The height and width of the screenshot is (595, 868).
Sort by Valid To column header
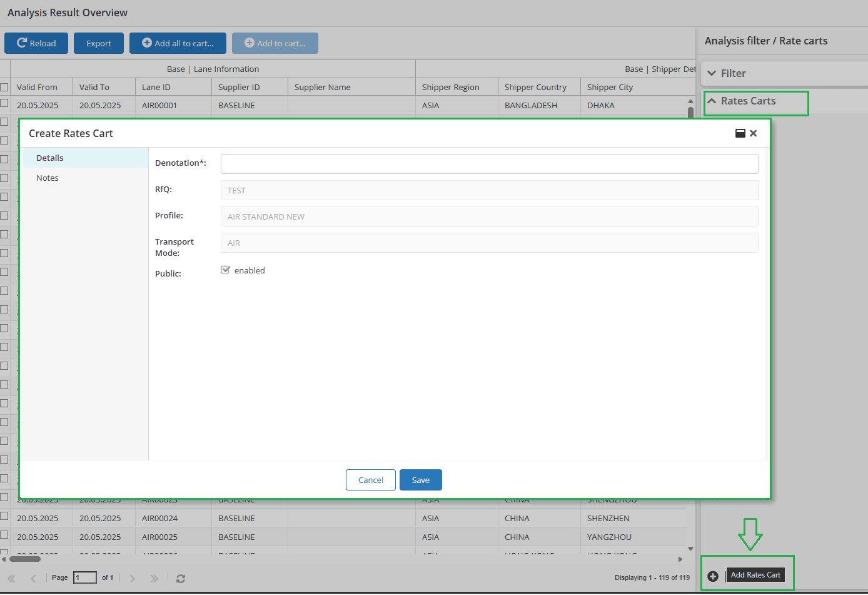104,87
